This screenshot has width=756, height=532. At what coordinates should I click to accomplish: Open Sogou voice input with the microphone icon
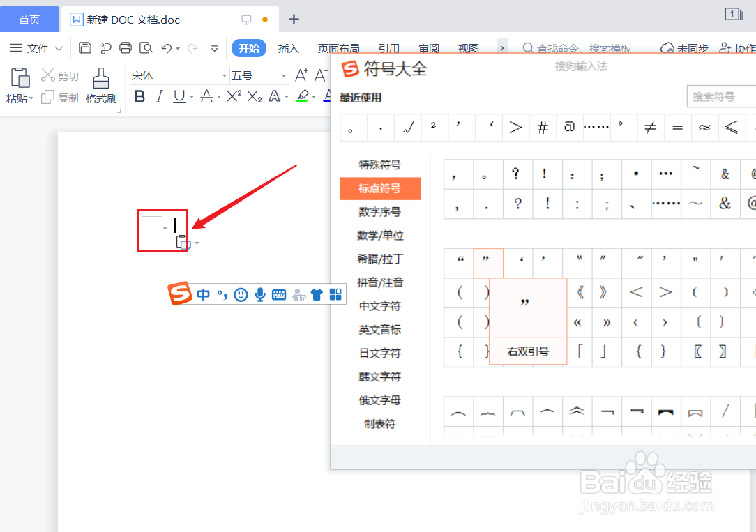(259, 294)
